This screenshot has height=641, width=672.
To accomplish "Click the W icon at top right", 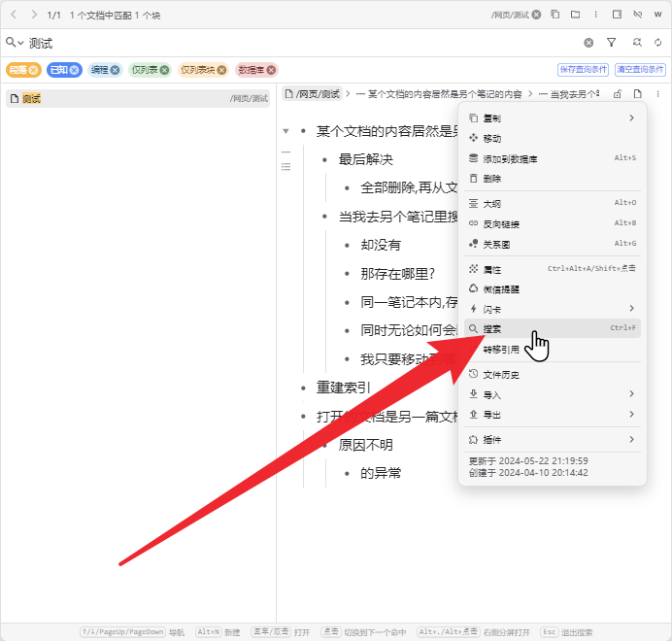I will 657,15.
